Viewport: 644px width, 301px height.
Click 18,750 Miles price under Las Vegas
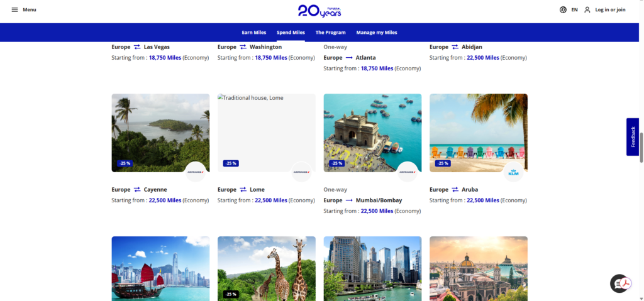[x=165, y=57]
